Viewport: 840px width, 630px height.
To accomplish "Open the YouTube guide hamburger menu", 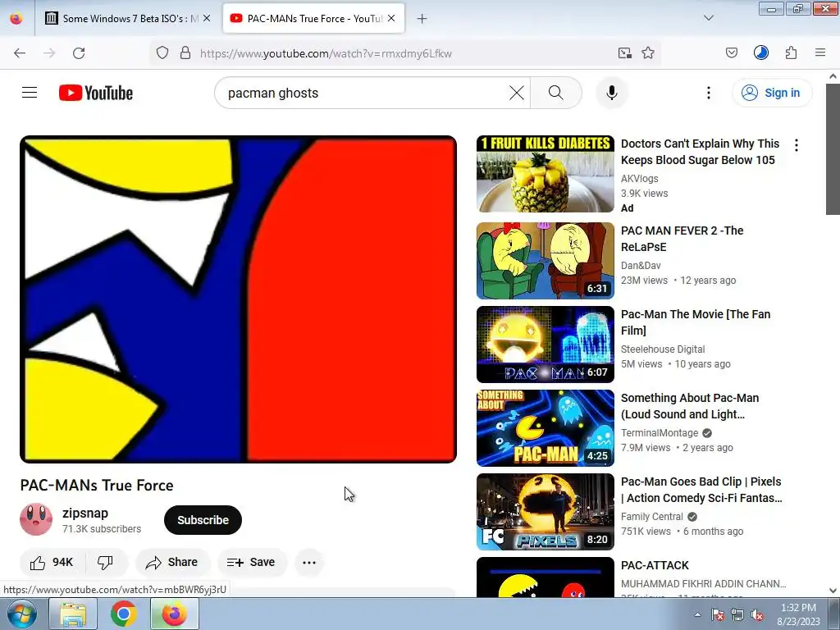I will (x=30, y=93).
